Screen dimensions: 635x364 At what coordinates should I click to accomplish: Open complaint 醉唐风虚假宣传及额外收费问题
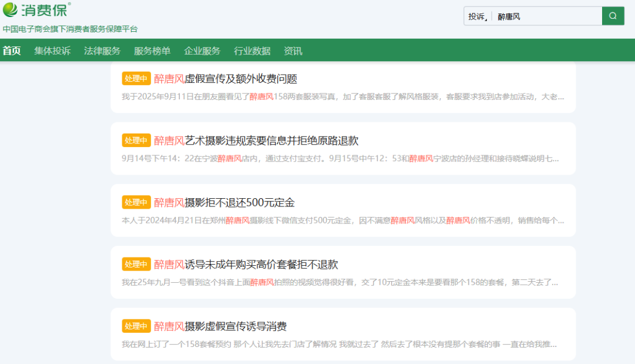point(226,79)
